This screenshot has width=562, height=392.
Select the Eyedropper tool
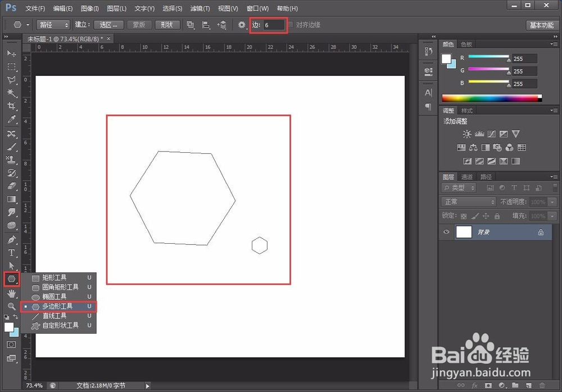pyautogui.click(x=11, y=119)
